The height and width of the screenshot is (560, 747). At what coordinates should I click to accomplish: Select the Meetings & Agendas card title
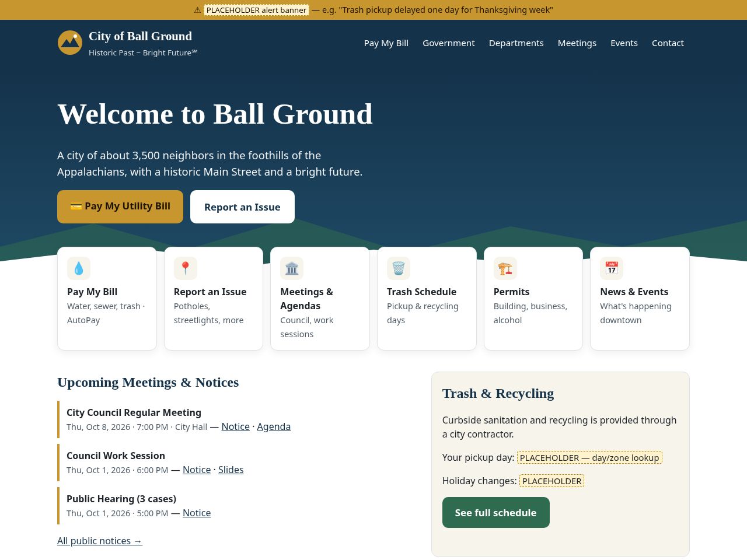point(307,299)
